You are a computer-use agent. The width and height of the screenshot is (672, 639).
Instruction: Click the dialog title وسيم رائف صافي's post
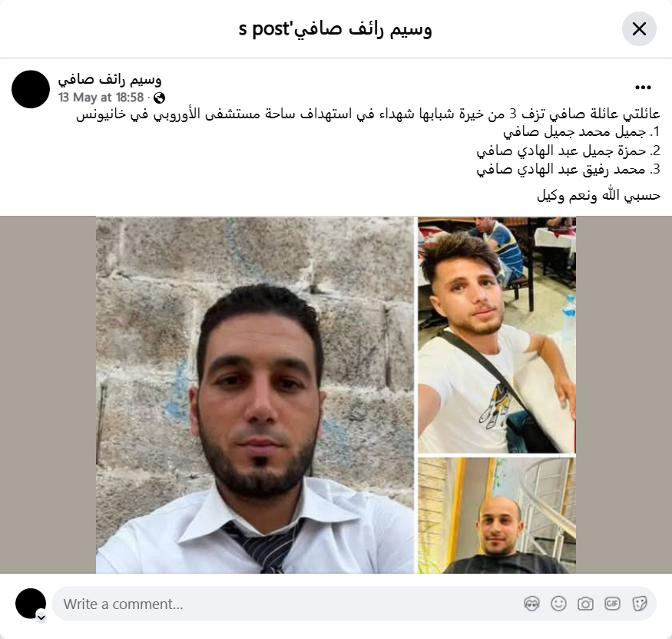tap(335, 29)
